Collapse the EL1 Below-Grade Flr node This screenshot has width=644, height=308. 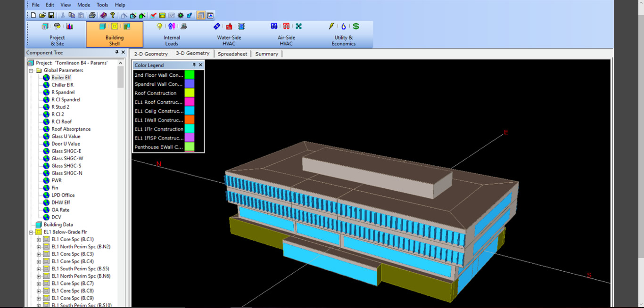click(32, 232)
